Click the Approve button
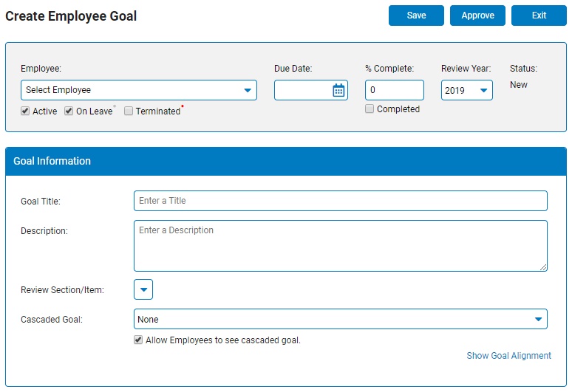Image resolution: width=572 pixels, height=392 pixels. 477,16
